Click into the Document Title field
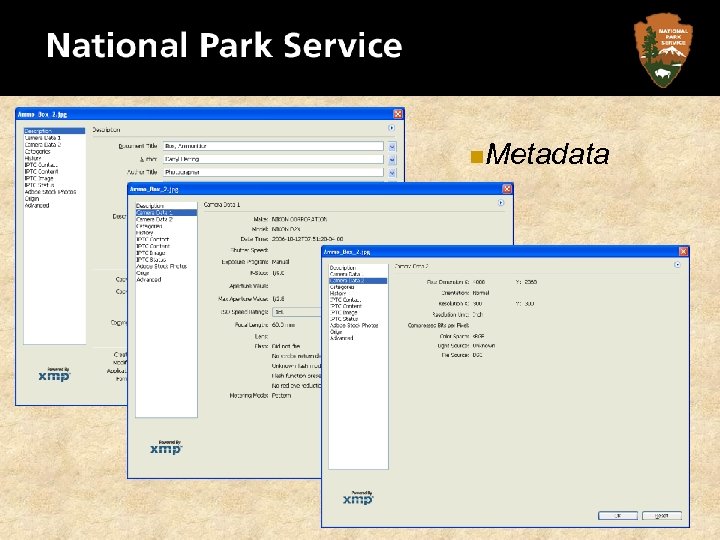 pos(273,146)
